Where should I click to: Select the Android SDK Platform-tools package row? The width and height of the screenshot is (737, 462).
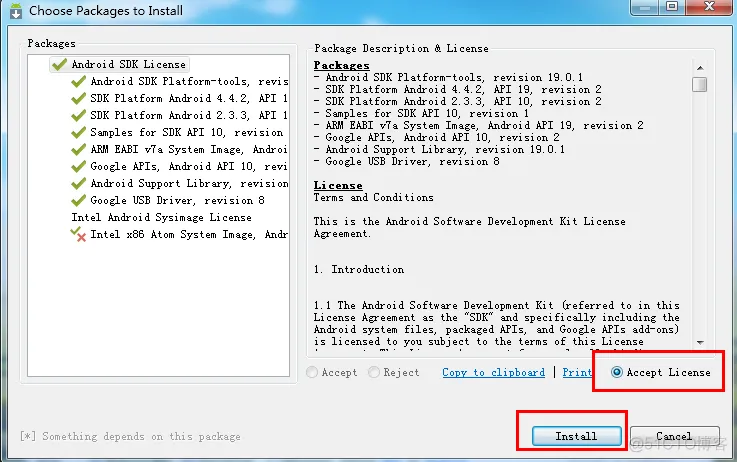click(x=180, y=81)
